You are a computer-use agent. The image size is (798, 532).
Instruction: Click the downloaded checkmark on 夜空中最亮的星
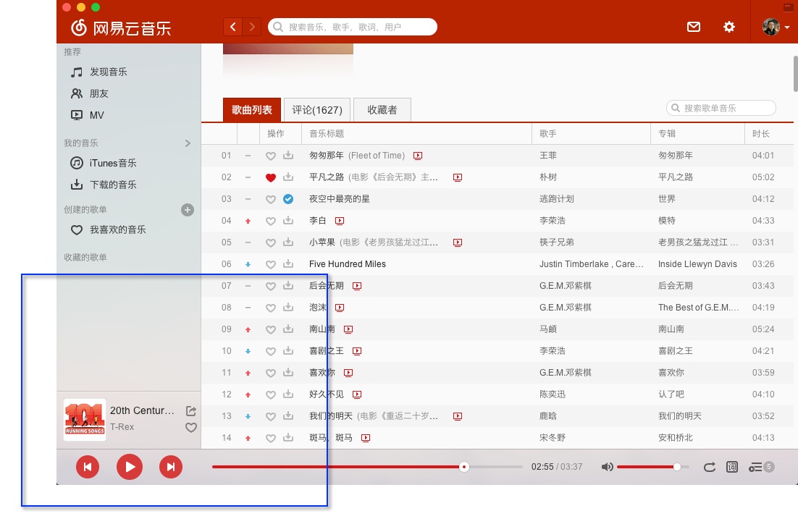click(288, 199)
